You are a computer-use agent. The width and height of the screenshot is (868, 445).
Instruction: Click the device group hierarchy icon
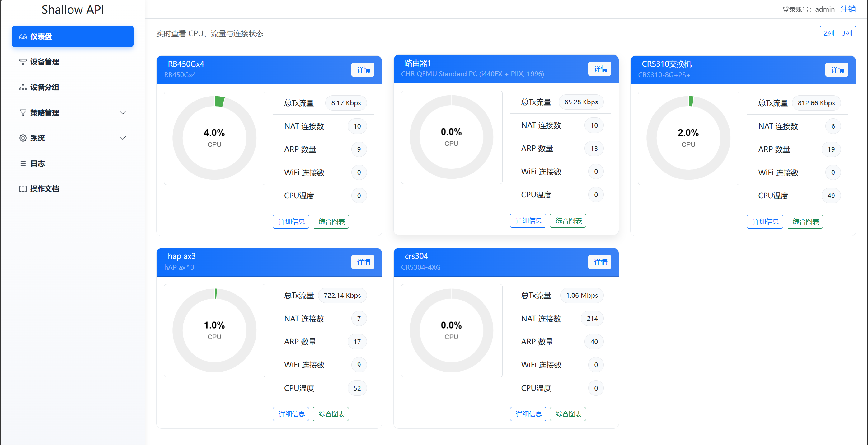coord(23,87)
